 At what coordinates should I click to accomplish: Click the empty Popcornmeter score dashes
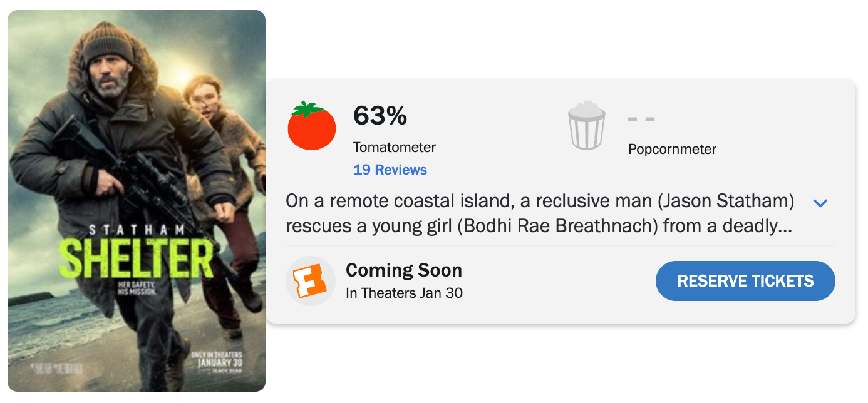641,119
